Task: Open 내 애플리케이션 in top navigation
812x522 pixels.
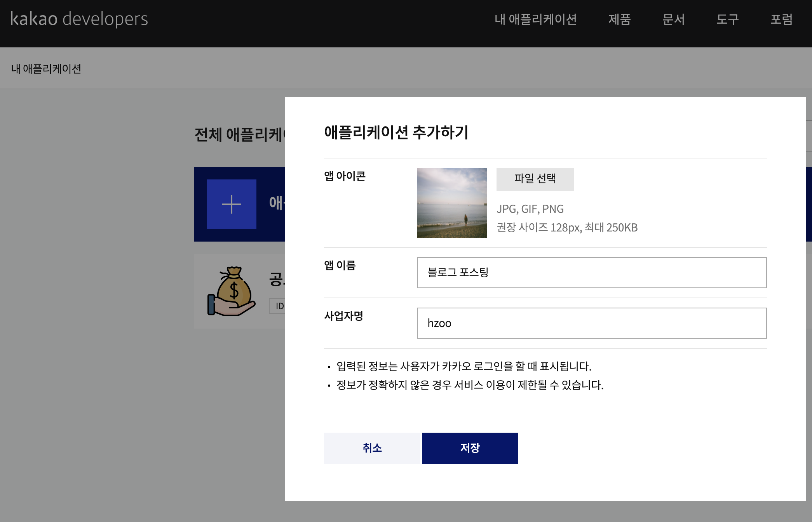Action: (535, 19)
